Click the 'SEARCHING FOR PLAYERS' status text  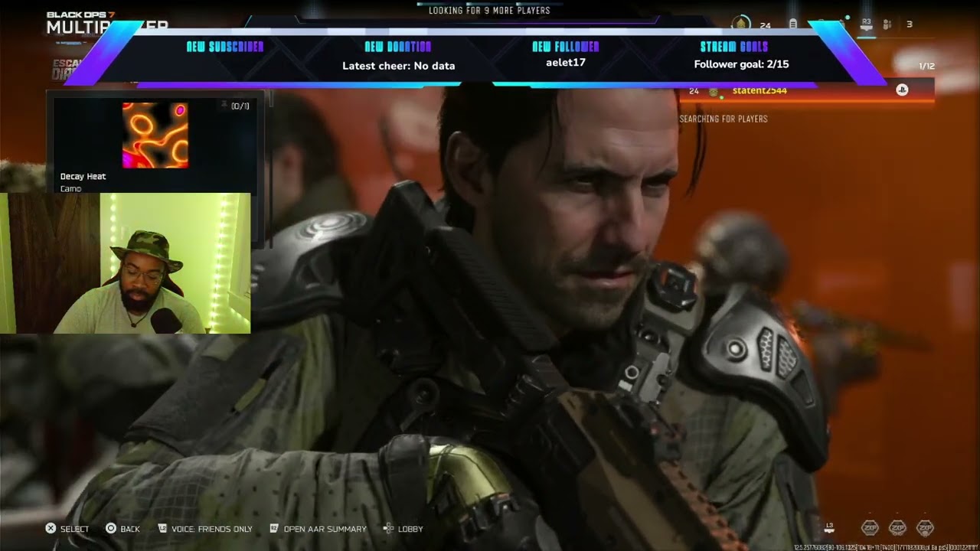pyautogui.click(x=724, y=119)
